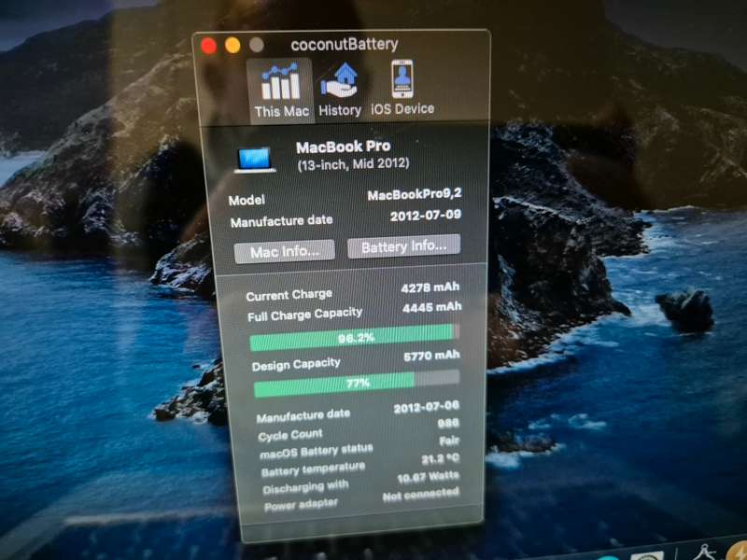Click the Model label

point(247,201)
